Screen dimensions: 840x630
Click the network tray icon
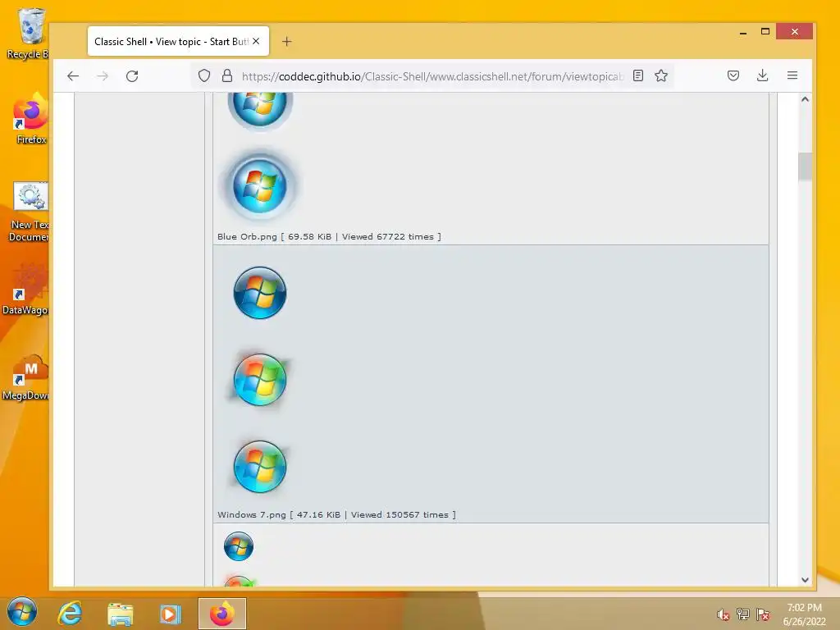pos(743,614)
